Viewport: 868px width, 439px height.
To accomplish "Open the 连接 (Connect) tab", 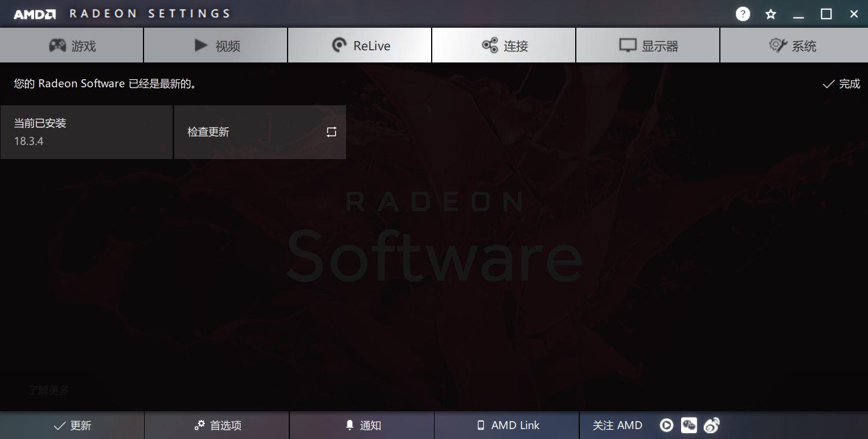I will point(504,45).
